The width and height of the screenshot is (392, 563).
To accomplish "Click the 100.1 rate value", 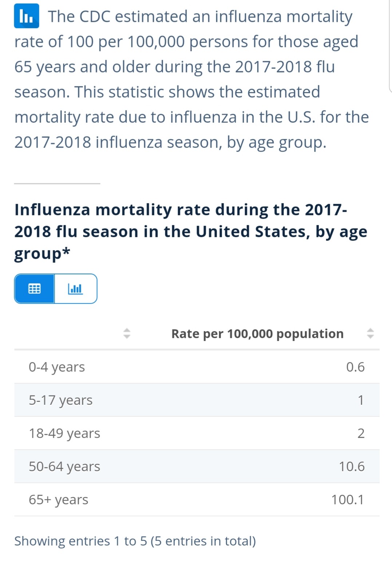I will coord(348,500).
